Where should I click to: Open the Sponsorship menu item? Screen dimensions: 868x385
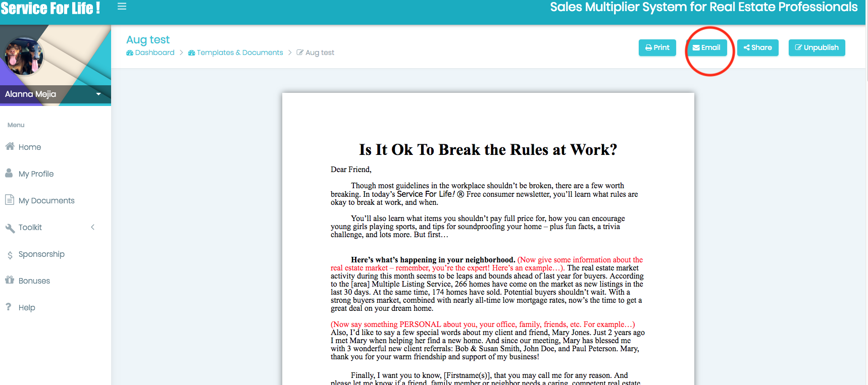[41, 254]
